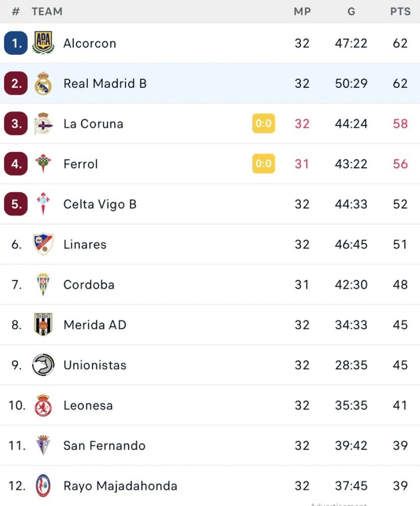
Task: Open La Coruna live score 0:0 badge
Action: pyautogui.click(x=263, y=123)
